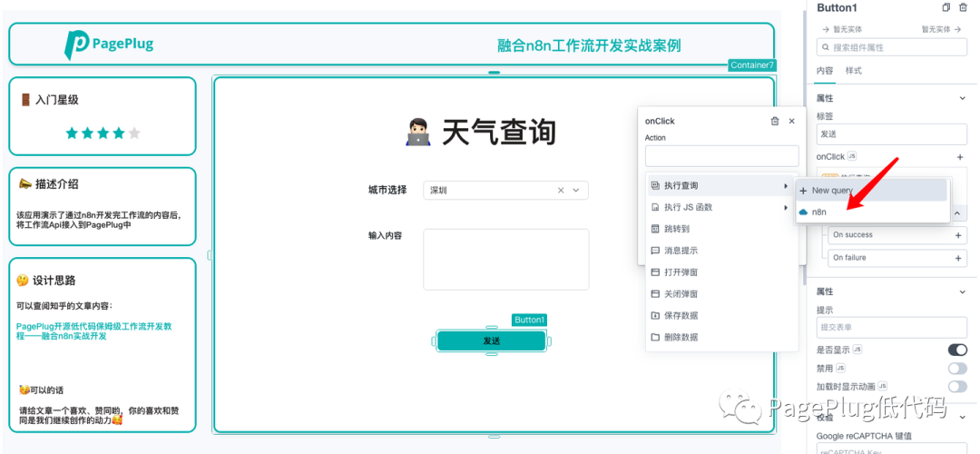980x454 pixels.
Task: Choose 消息提示 from action menu
Action: click(720, 250)
